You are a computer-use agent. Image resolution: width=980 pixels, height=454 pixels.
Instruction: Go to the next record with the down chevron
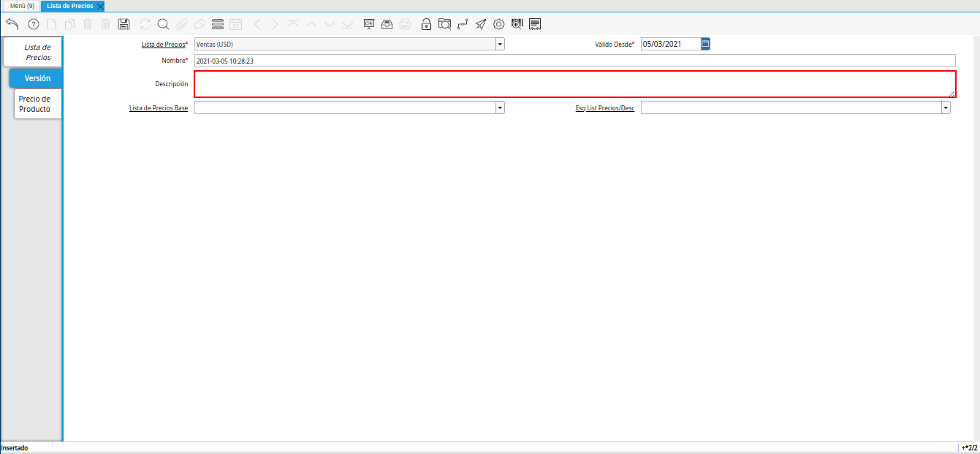point(329,24)
